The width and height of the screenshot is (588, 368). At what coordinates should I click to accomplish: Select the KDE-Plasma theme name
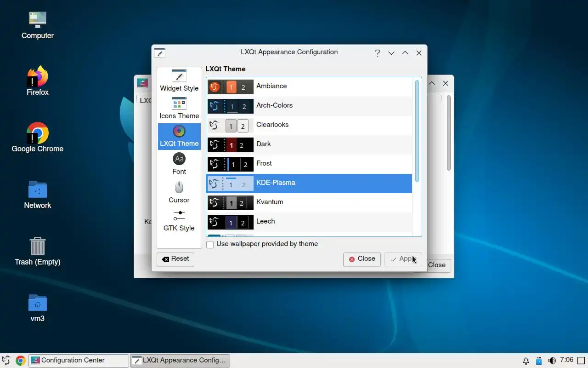[x=276, y=183]
